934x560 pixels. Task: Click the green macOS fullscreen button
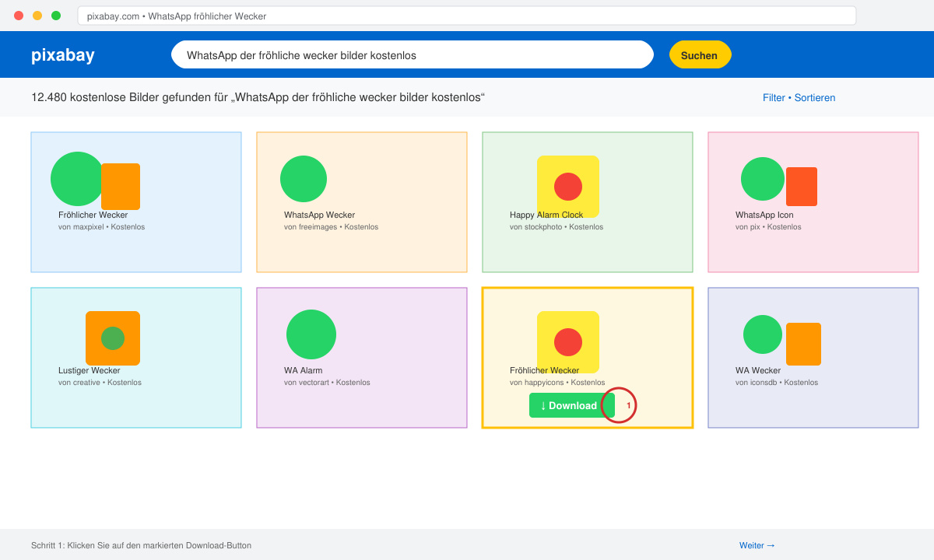56,16
